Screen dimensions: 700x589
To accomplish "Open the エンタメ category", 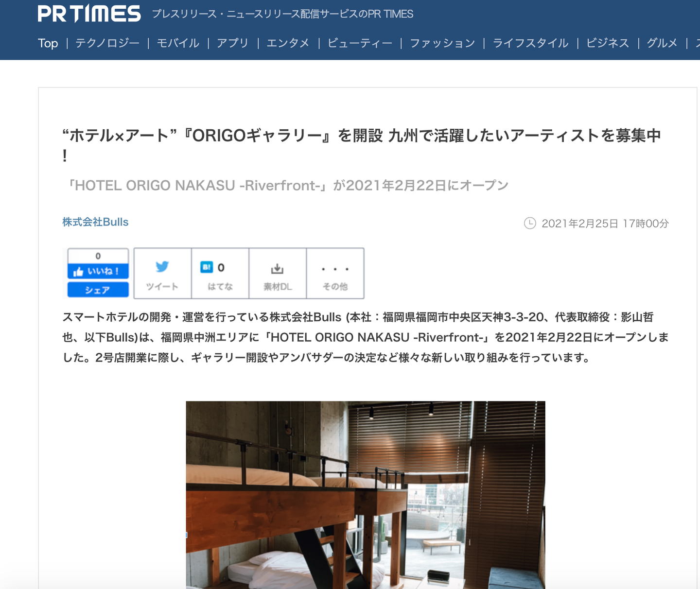I will point(288,43).
